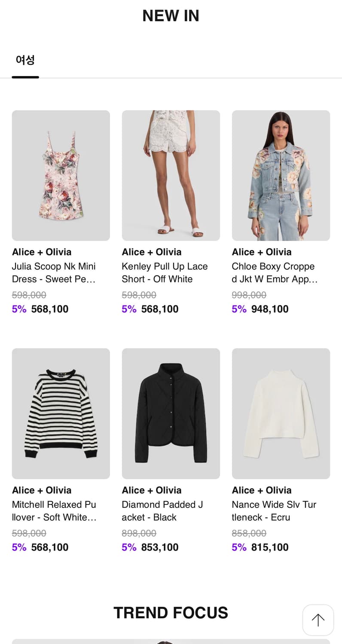Click the floral mini dress photo
Screen dimensions: 342x644
(61, 175)
